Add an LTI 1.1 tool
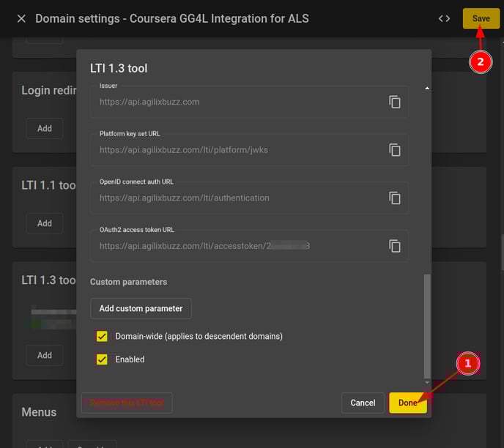 pos(45,223)
